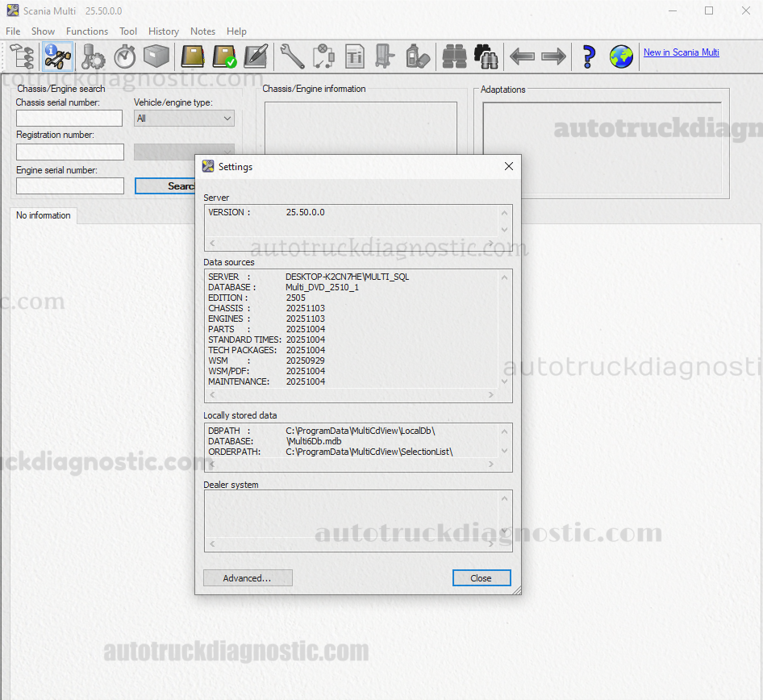
Task: Click the notepad with pen icon
Action: click(x=256, y=56)
